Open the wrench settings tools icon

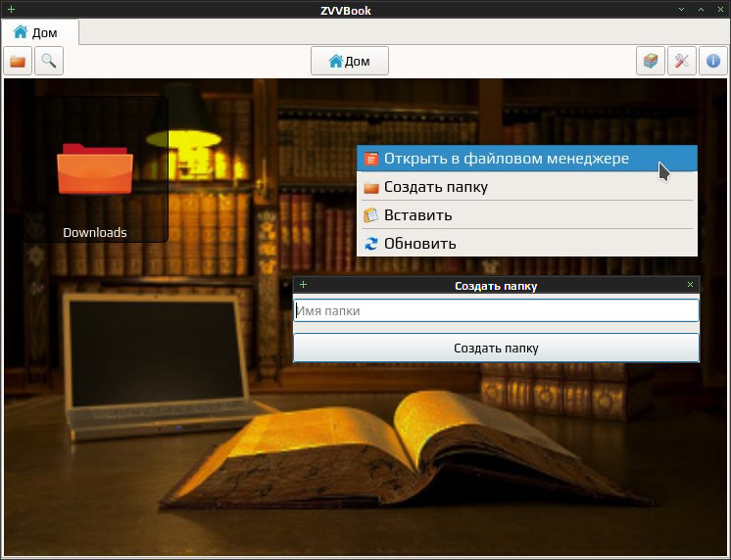[x=682, y=61]
